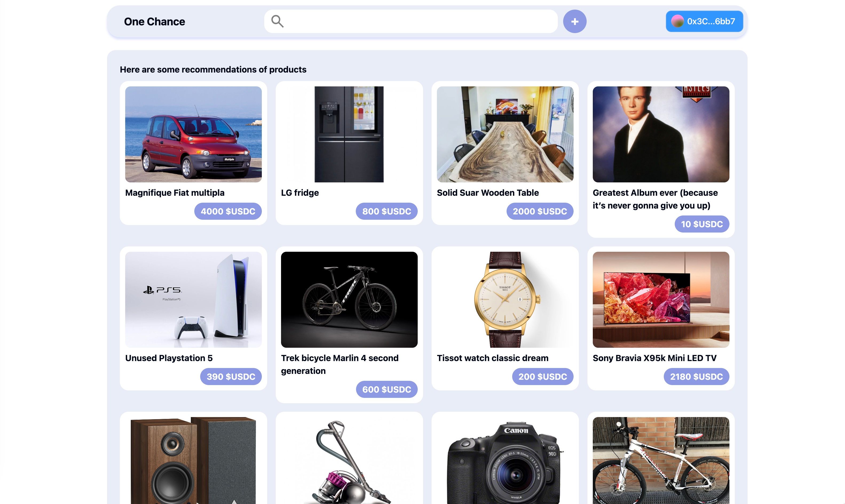Click the search magnifier icon

point(277,21)
